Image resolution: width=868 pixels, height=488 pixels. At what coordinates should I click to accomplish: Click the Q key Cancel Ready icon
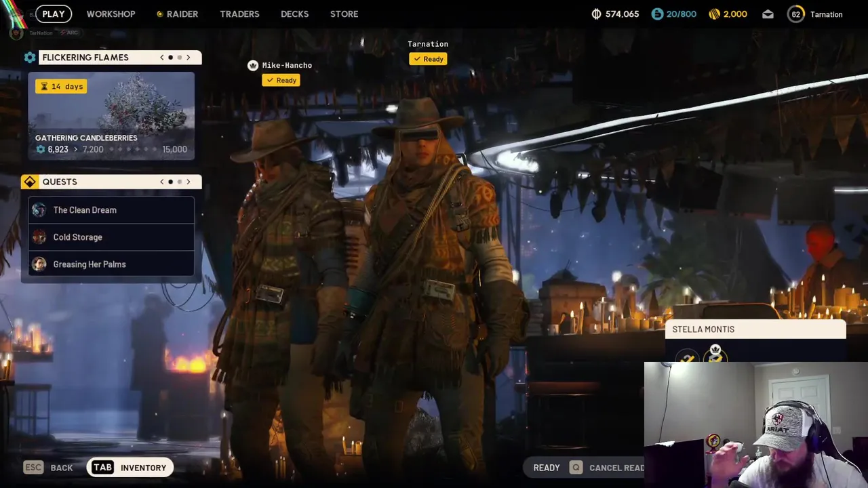click(576, 468)
